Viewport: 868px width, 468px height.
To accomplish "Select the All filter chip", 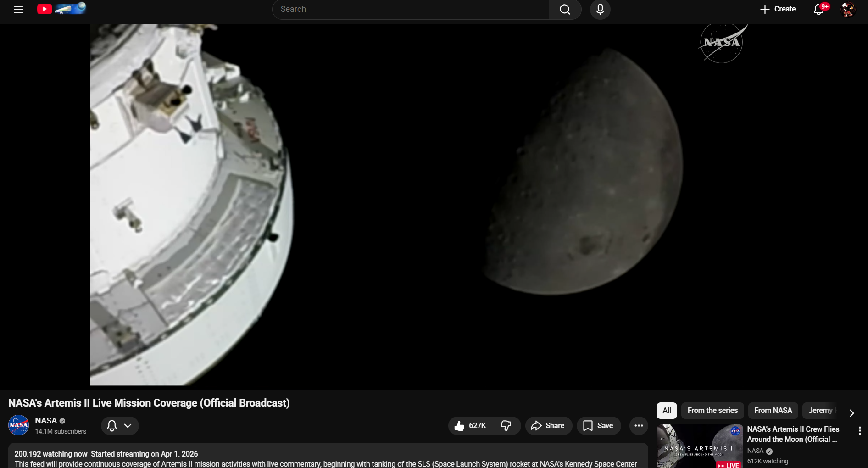I will (667, 411).
